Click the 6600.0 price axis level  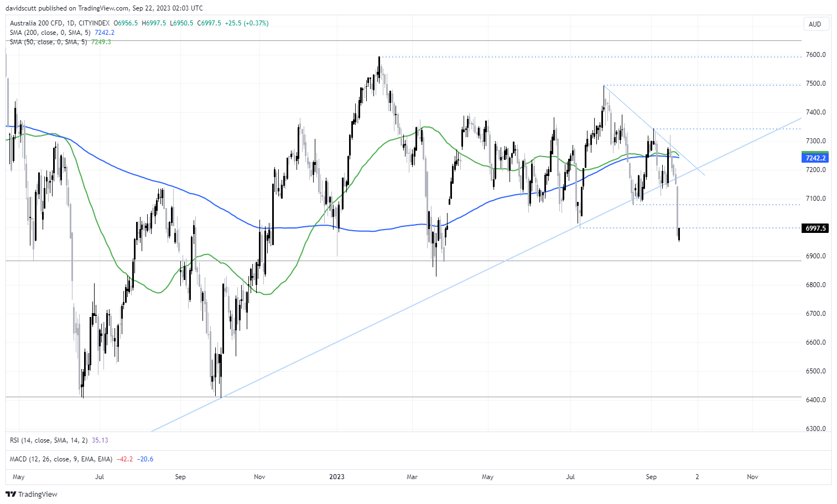coord(816,342)
